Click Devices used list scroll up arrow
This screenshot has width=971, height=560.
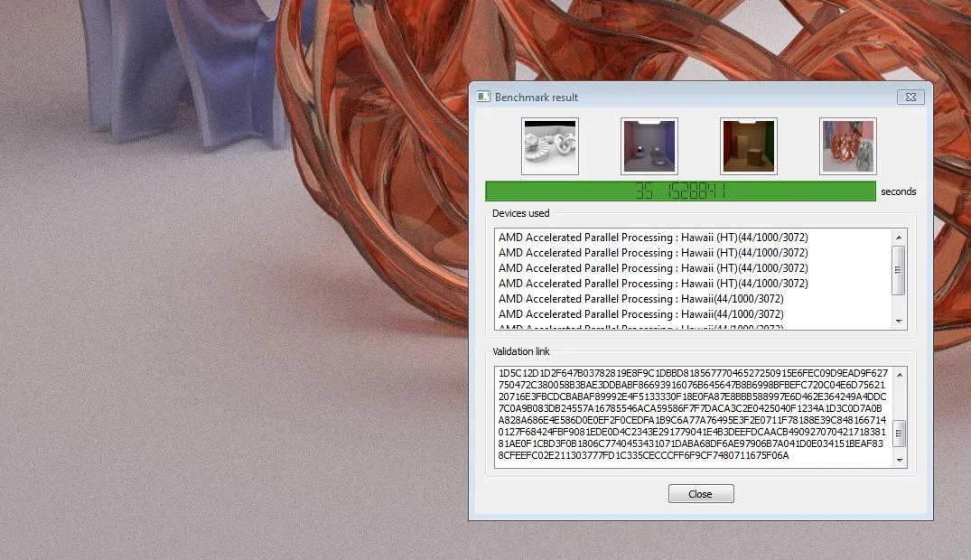pos(899,238)
